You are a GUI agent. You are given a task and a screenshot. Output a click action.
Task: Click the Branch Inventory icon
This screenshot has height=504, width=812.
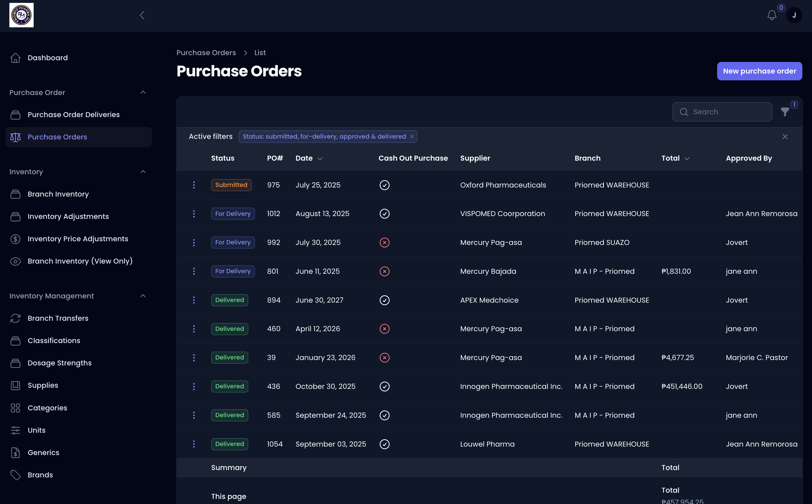(16, 194)
